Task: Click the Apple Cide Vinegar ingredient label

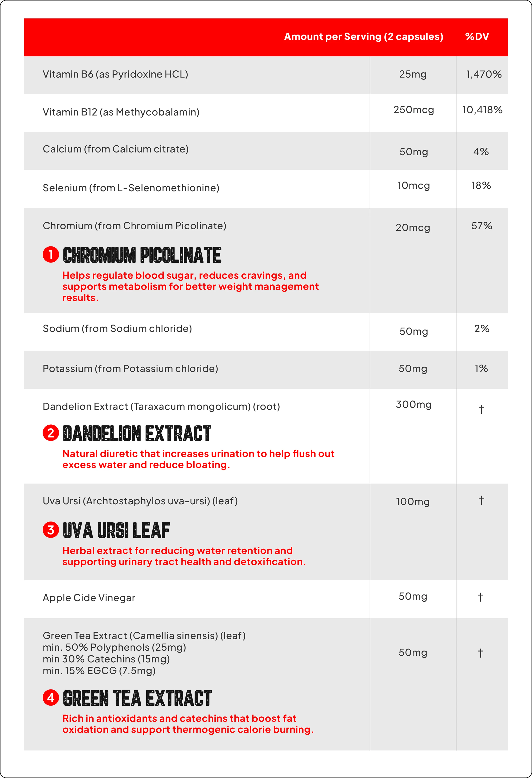Action: 89,598
